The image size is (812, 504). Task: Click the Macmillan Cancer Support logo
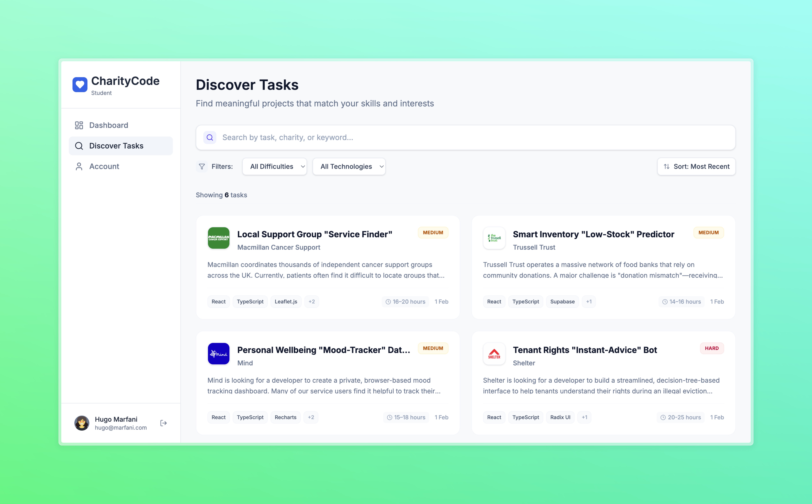pos(218,238)
